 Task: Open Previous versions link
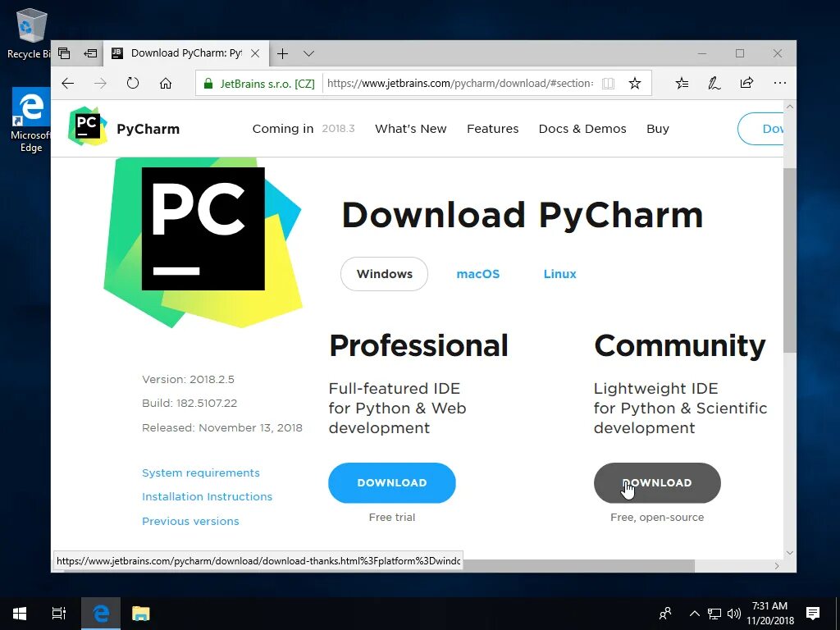190,521
